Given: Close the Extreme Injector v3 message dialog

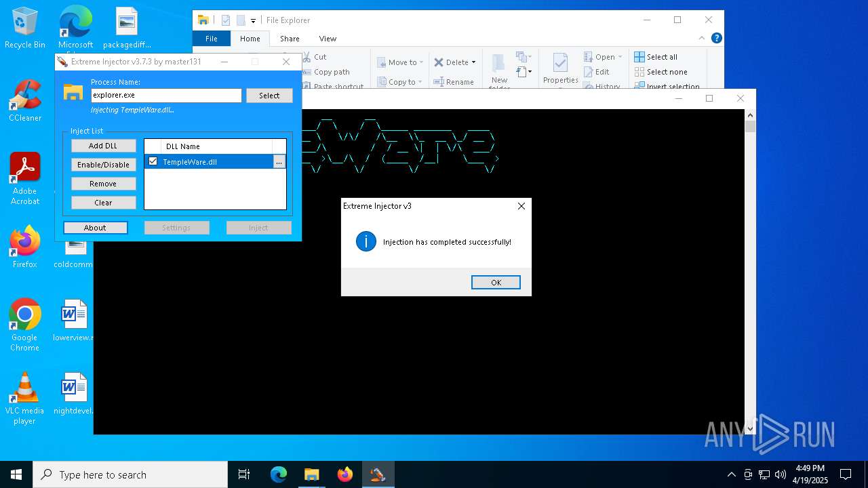Looking at the screenshot, I should 521,206.
